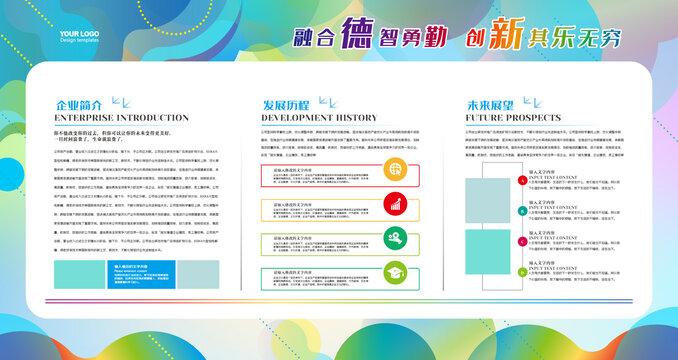The height and width of the screenshot is (360, 678).
Task: Click the arrows beside 企业简介 heading
Action: [x=121, y=102]
